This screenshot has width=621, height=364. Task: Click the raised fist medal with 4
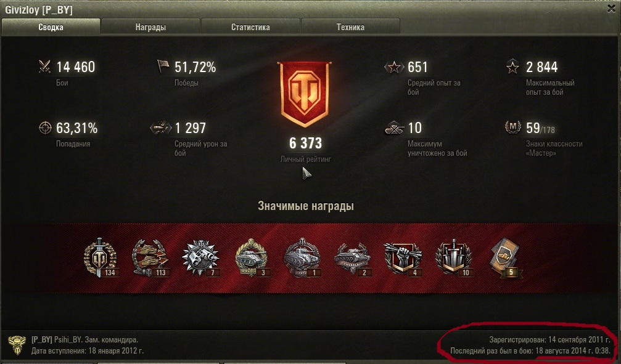coord(402,258)
